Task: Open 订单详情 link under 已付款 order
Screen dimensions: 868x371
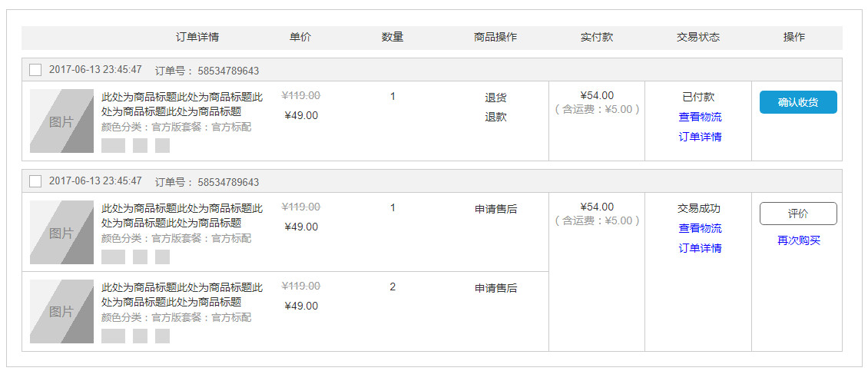Action: (x=700, y=137)
